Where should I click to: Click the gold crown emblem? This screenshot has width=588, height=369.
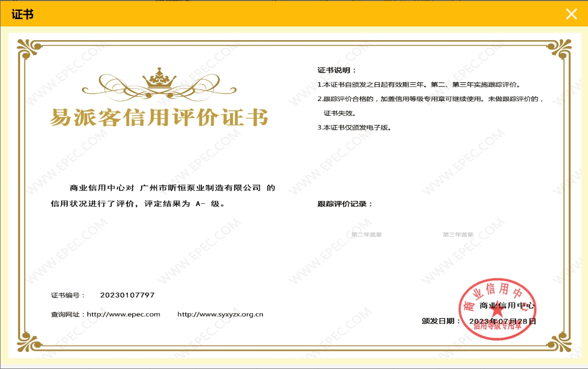pyautogui.click(x=159, y=78)
